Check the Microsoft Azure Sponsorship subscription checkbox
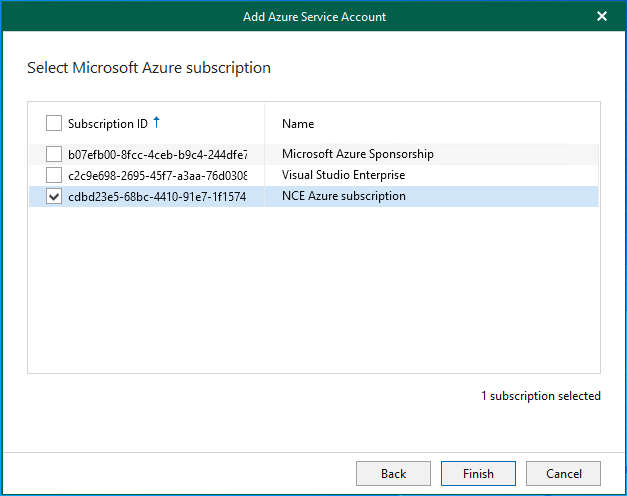Viewport: 627px width, 496px height. pos(54,154)
